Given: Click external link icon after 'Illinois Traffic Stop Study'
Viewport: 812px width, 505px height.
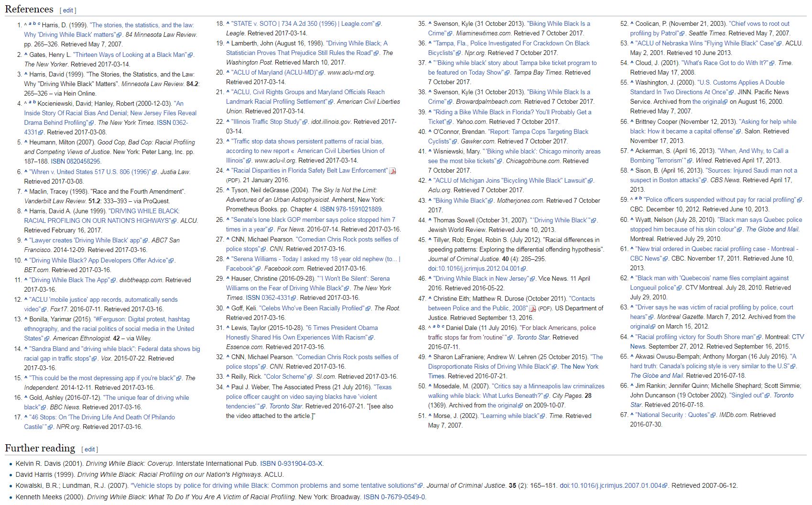Looking at the screenshot, I should (305, 122).
